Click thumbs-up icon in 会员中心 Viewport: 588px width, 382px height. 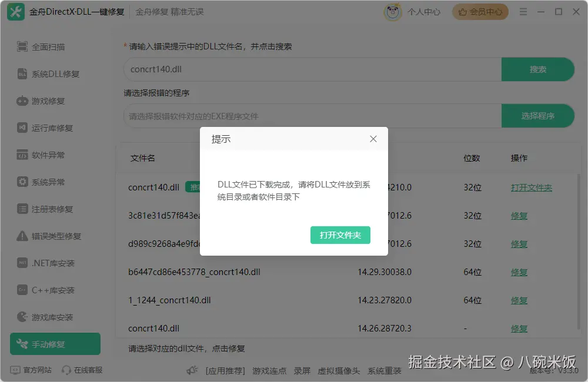coord(463,12)
